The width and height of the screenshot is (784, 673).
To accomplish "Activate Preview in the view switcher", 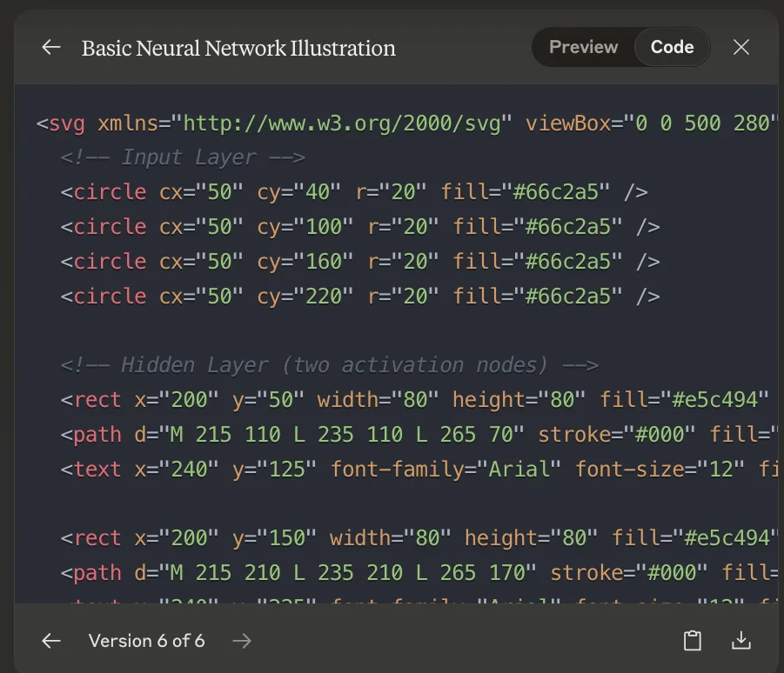I will [x=582, y=47].
